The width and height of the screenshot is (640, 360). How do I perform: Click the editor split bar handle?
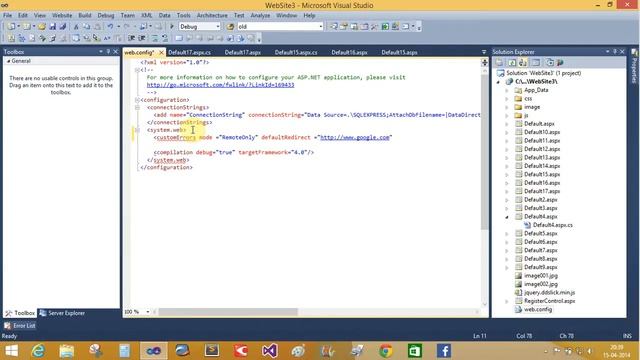click(484, 62)
